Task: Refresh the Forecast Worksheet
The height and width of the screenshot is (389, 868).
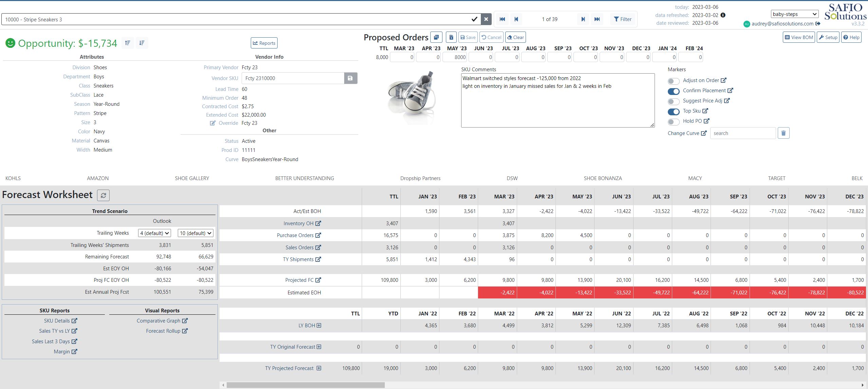Action: click(104, 195)
